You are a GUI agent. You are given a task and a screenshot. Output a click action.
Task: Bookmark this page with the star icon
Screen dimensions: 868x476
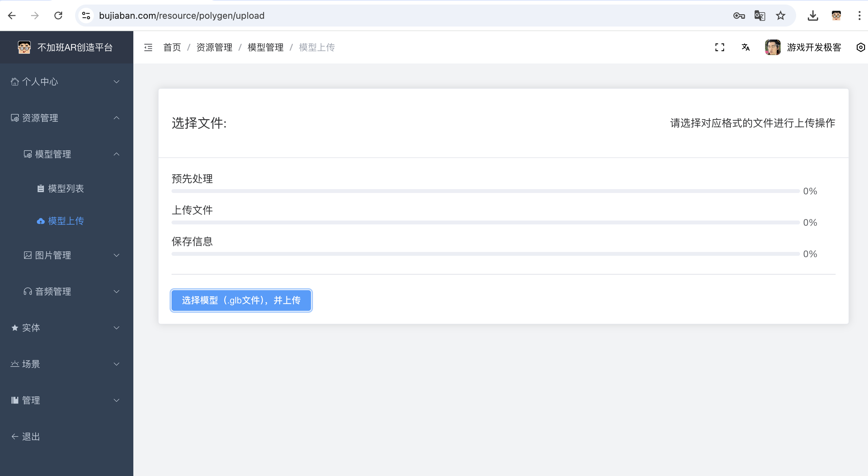coord(780,16)
